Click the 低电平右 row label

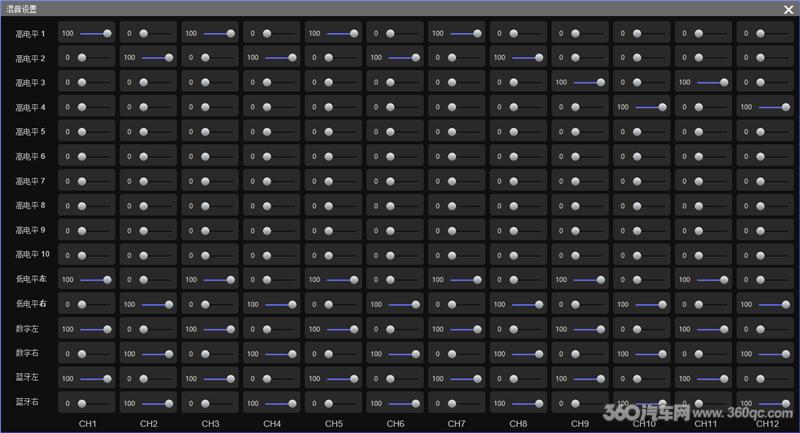31,304
